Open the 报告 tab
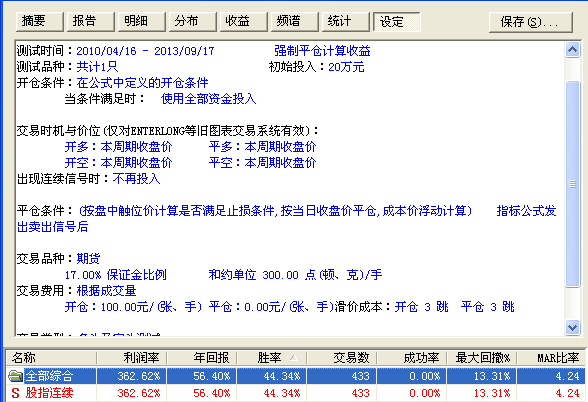This screenshot has height=402, width=588. pos(91,21)
